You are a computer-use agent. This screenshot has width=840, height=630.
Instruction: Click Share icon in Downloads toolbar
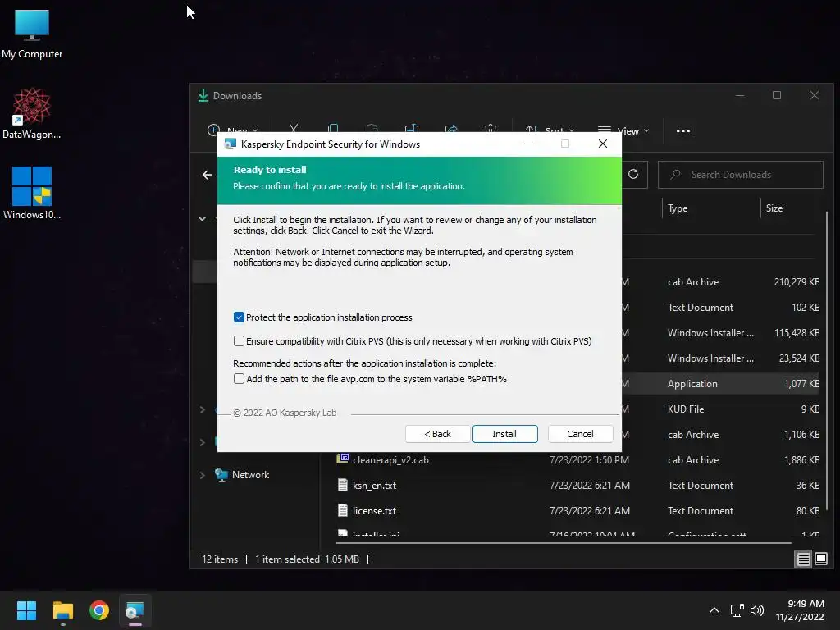pyautogui.click(x=451, y=129)
